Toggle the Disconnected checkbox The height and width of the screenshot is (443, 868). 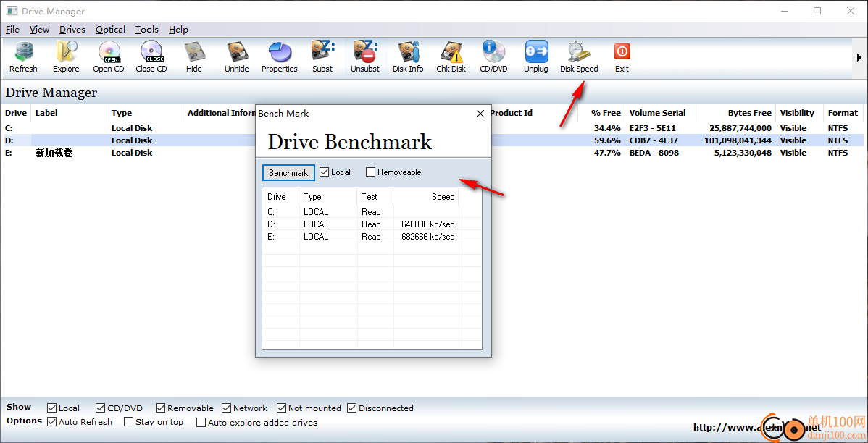click(x=380, y=408)
